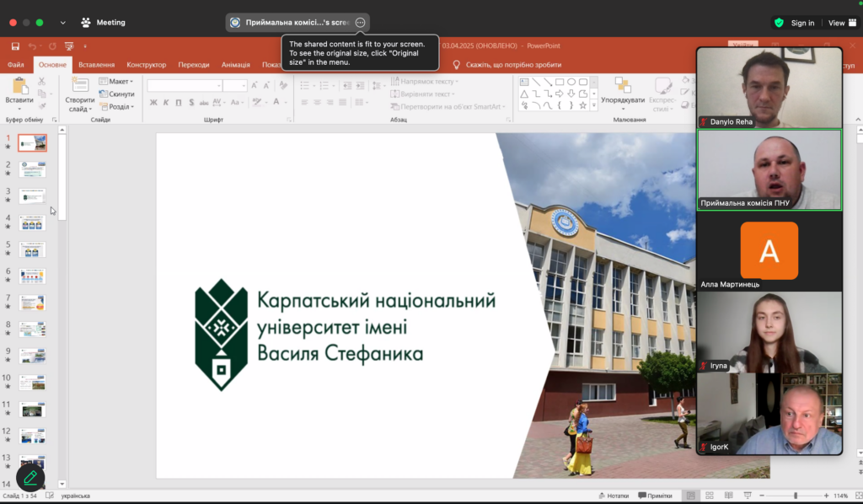Image resolution: width=863 pixels, height=504 pixels.
Task: Click the decrease indent icon
Action: (x=347, y=85)
